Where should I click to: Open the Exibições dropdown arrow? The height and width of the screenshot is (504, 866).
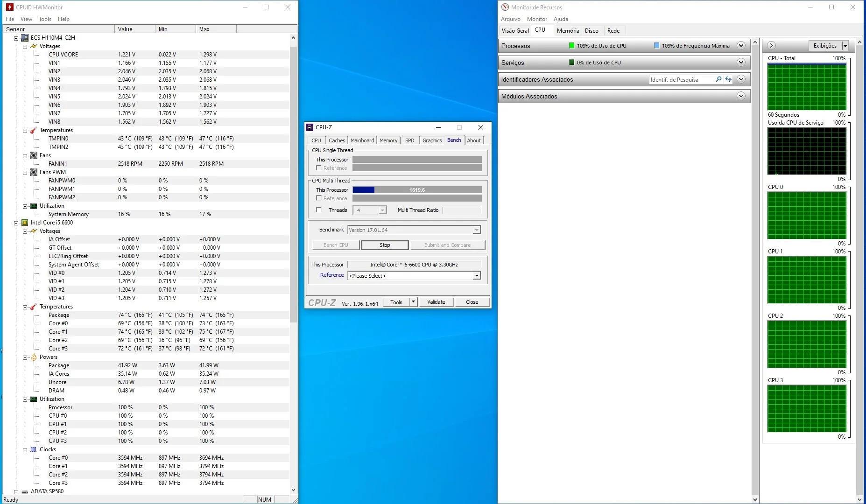click(845, 46)
